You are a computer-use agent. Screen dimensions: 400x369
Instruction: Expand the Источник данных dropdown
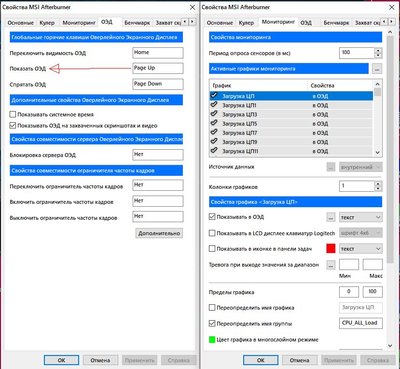tap(361, 167)
